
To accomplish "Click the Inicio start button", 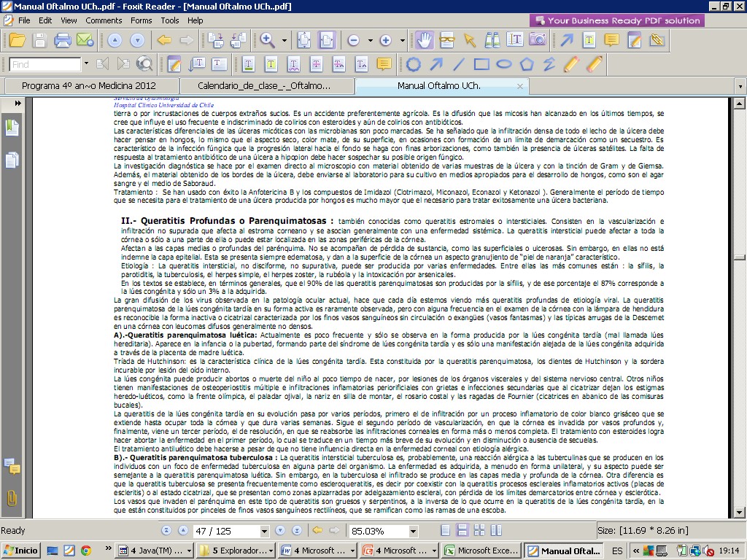I will 20,551.
